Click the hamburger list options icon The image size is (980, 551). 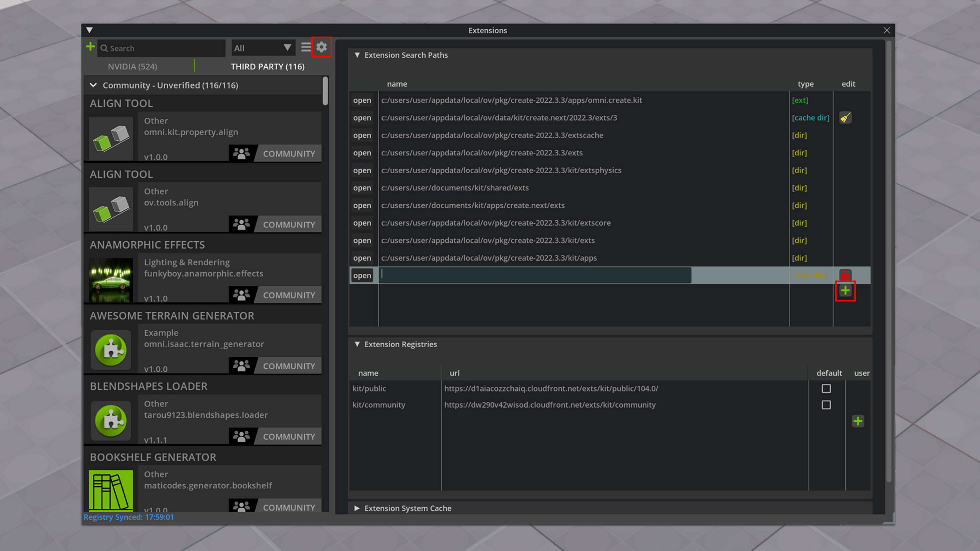pos(306,47)
